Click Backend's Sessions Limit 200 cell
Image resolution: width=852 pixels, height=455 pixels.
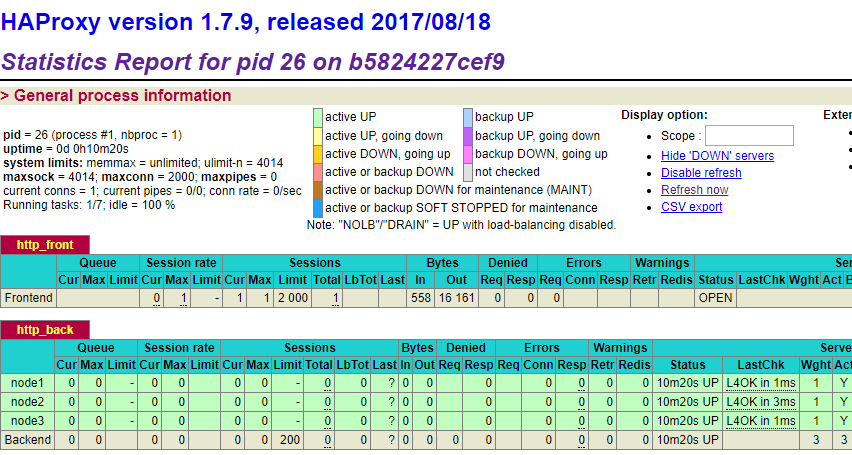pos(287,440)
